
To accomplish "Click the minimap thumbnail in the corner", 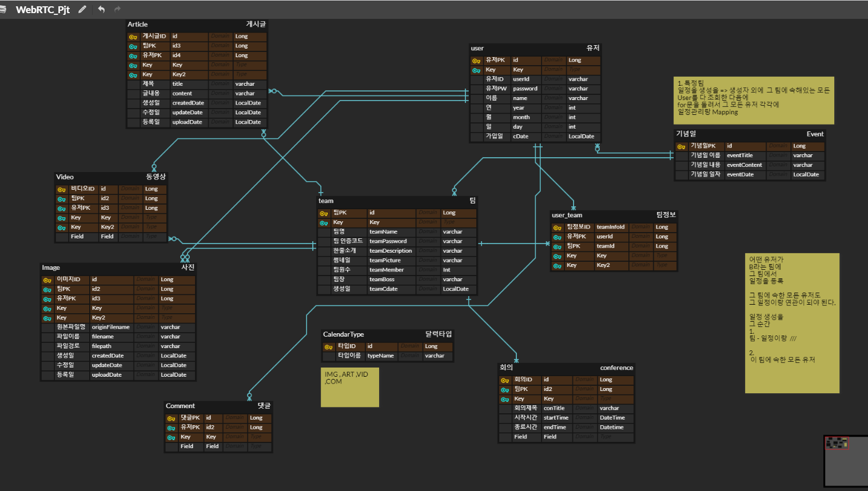I will point(846,461).
